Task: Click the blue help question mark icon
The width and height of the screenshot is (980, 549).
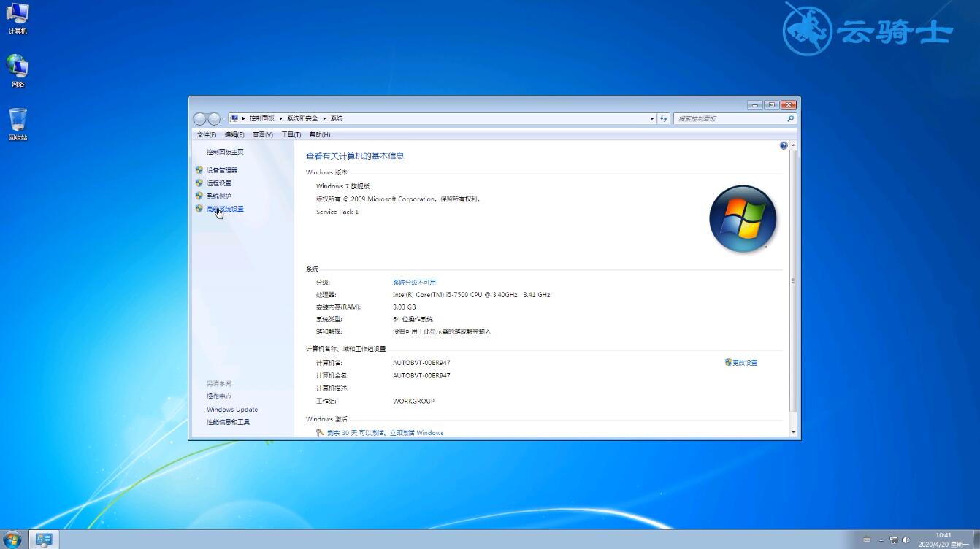Action: coord(784,145)
